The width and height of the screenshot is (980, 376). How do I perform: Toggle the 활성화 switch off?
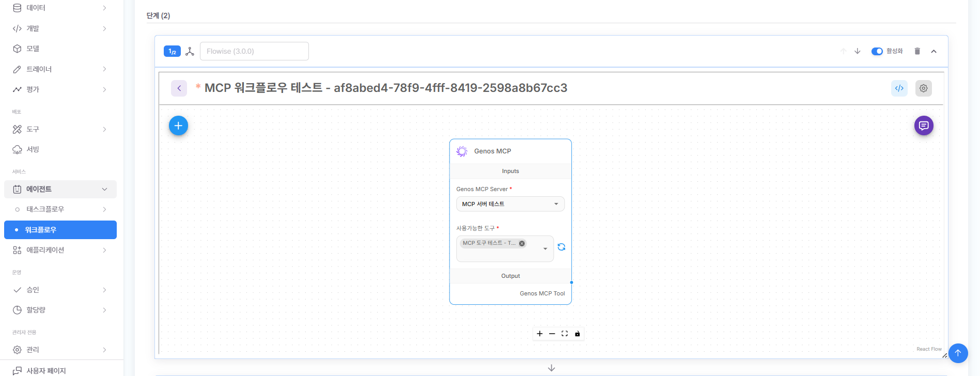877,51
